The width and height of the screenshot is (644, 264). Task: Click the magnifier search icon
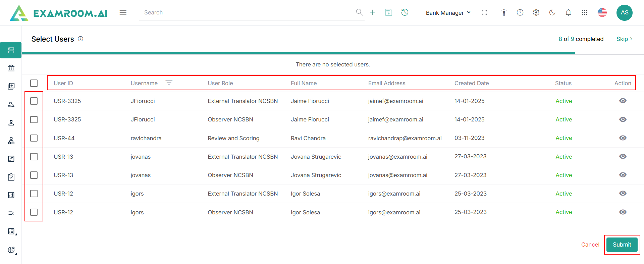[x=359, y=12]
